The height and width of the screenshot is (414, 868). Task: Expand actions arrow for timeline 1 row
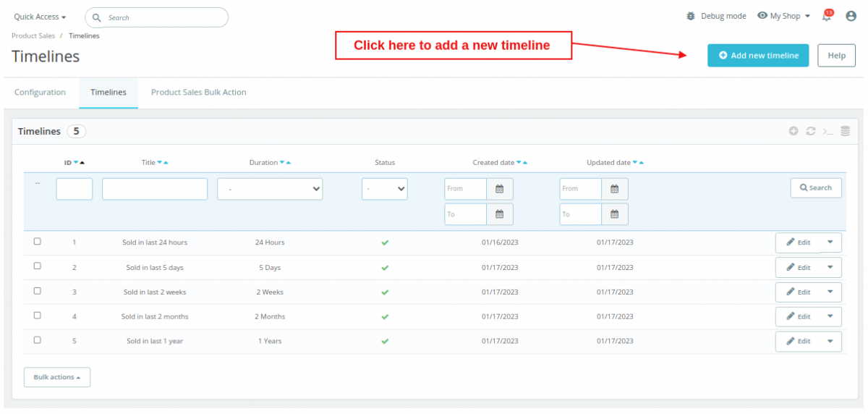830,242
